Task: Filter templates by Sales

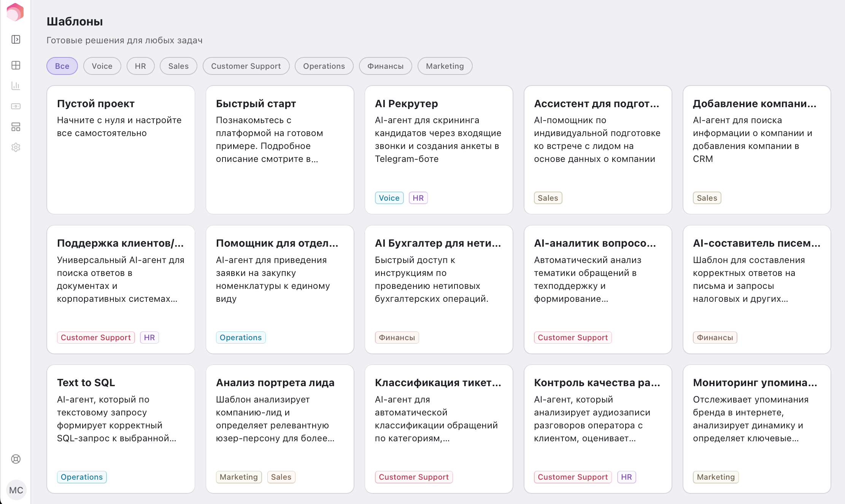Action: [178, 66]
